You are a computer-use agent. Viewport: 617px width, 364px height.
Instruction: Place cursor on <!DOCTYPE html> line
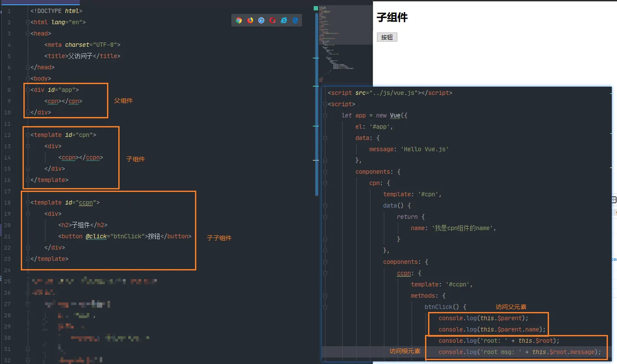56,11
